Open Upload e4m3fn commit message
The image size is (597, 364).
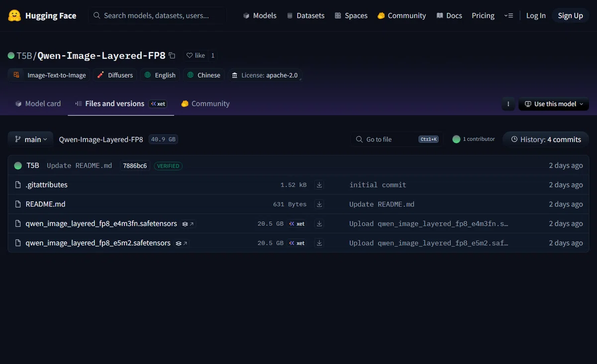pyautogui.click(x=429, y=224)
